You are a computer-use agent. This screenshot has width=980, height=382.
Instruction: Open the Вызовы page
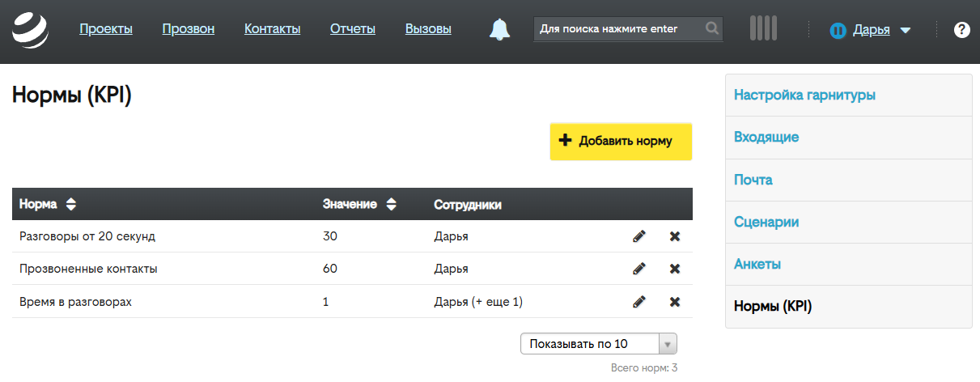point(428,29)
